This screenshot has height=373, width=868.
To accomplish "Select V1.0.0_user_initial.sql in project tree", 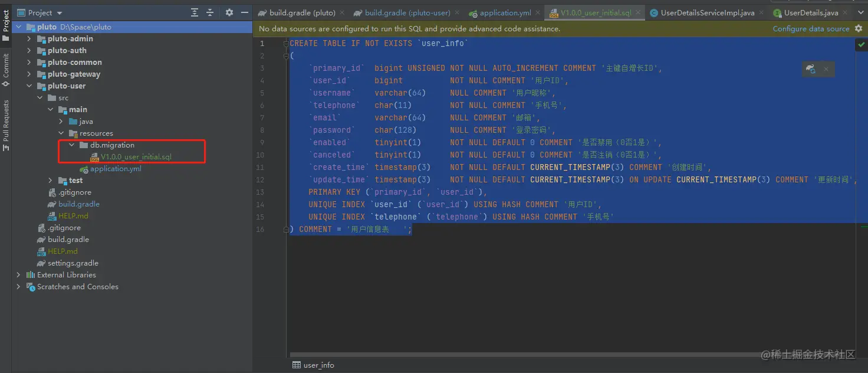I will pyautogui.click(x=136, y=156).
